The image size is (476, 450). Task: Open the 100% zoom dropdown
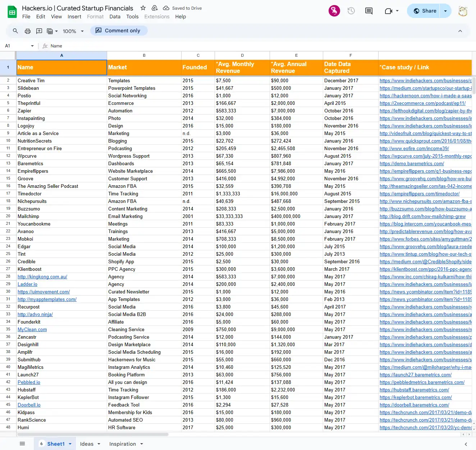pos(73,31)
